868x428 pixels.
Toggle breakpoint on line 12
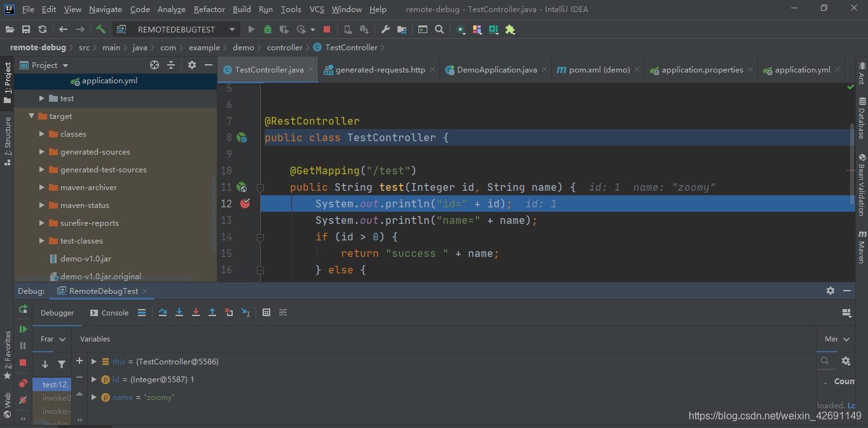coord(245,204)
